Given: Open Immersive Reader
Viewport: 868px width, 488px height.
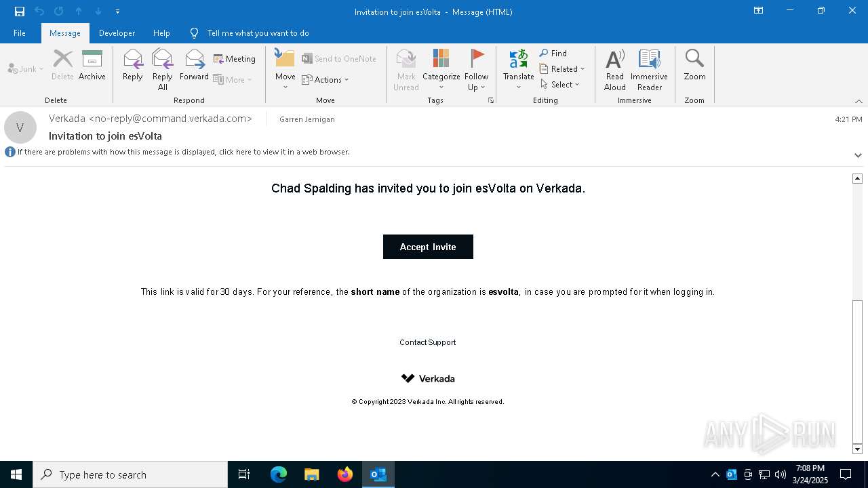Looking at the screenshot, I should 650,69.
